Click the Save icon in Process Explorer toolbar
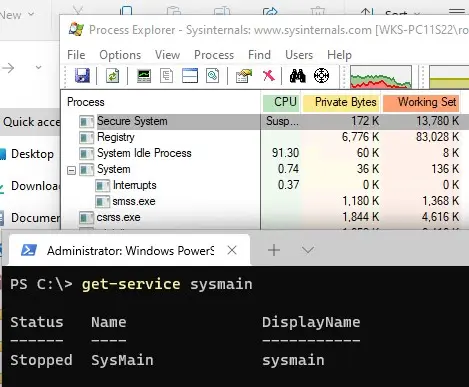The image size is (469, 387). click(82, 76)
